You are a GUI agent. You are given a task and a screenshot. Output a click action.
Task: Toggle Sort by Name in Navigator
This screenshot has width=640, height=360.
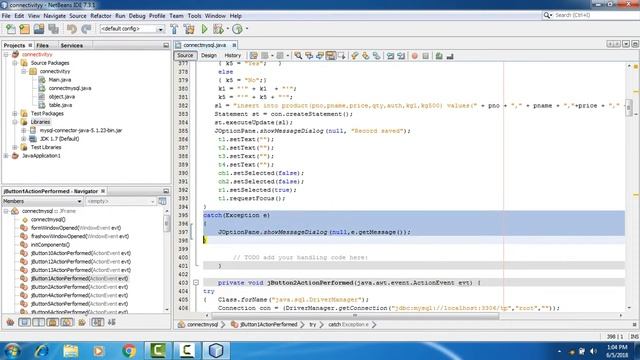(x=97, y=322)
